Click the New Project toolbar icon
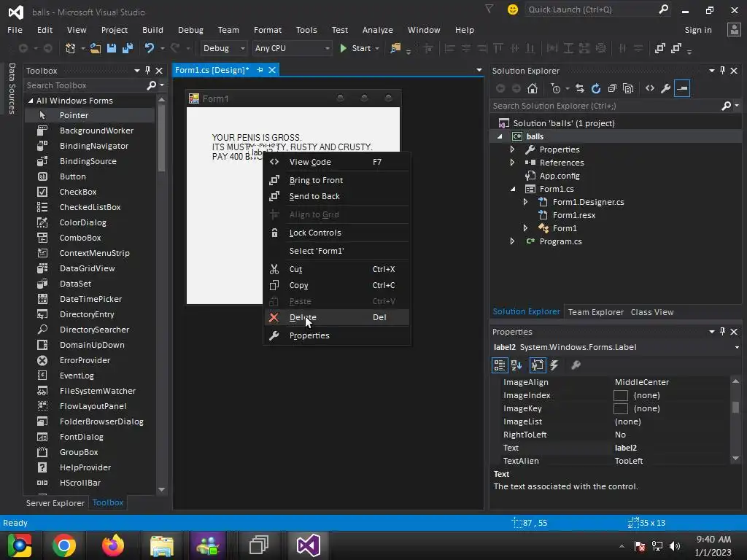 tap(71, 48)
